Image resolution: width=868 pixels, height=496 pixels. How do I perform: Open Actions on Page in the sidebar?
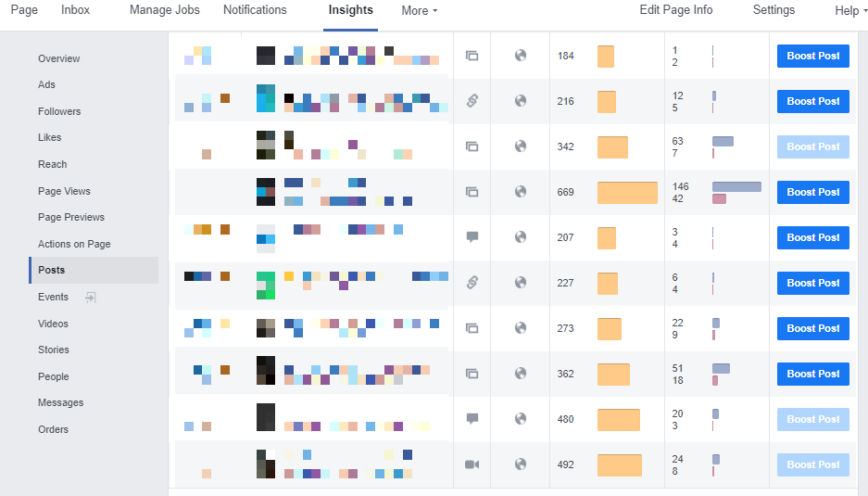74,244
